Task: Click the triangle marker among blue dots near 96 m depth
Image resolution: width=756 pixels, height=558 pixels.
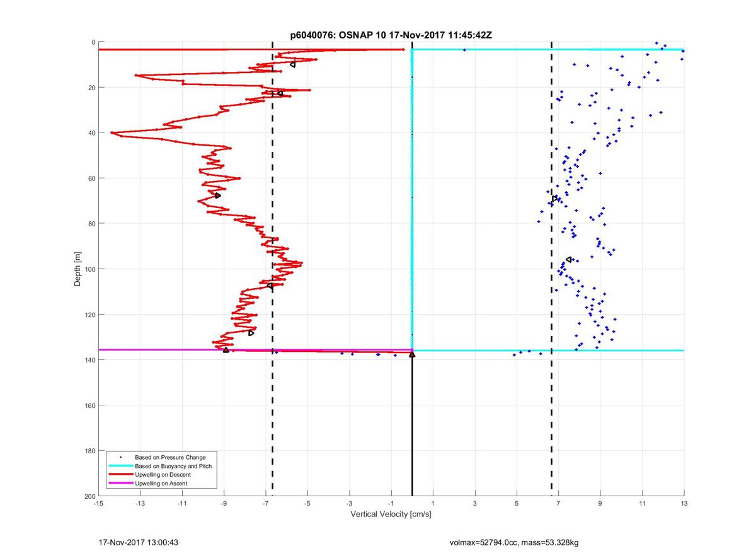Action: (569, 259)
